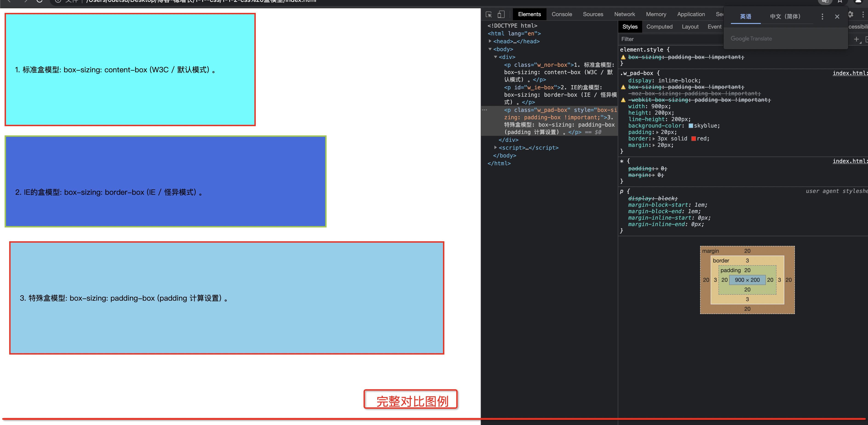The width and height of the screenshot is (868, 425).
Task: Open the skyblue color swatch picker
Action: [x=691, y=126]
